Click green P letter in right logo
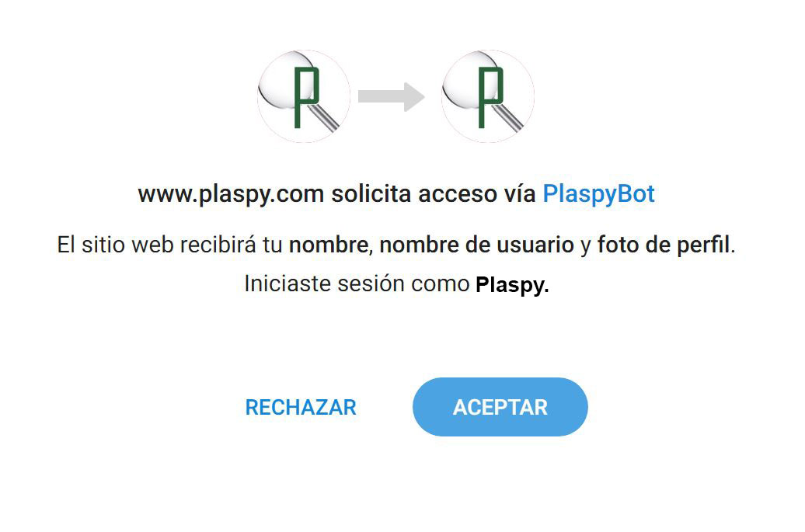Screen dimensions: 805x532 coord(491,98)
